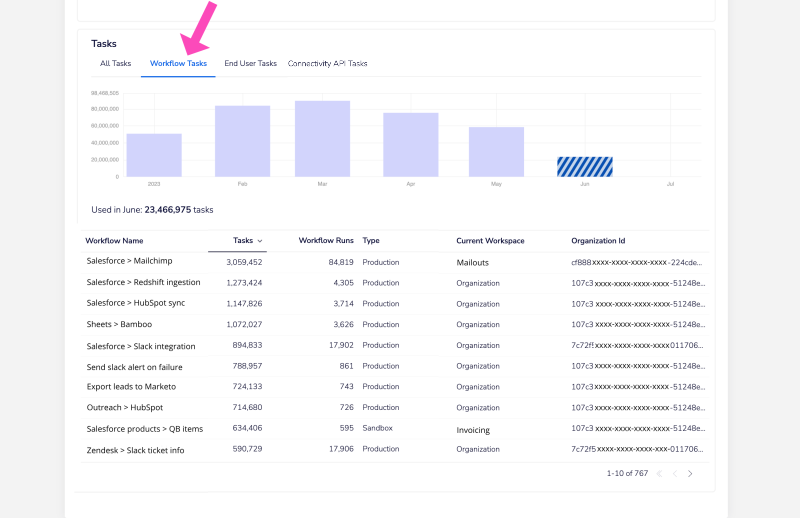Open Zendesk > Slack ticket info workflow

(x=135, y=451)
